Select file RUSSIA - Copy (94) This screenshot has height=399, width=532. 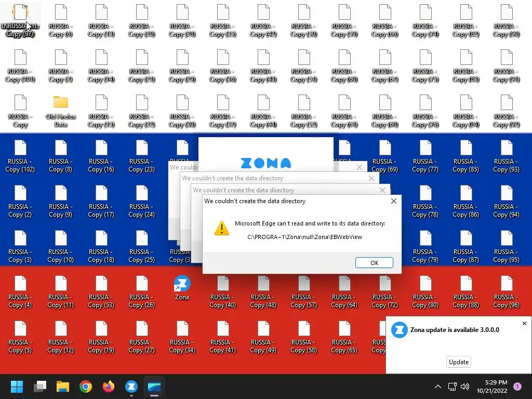pos(506,201)
